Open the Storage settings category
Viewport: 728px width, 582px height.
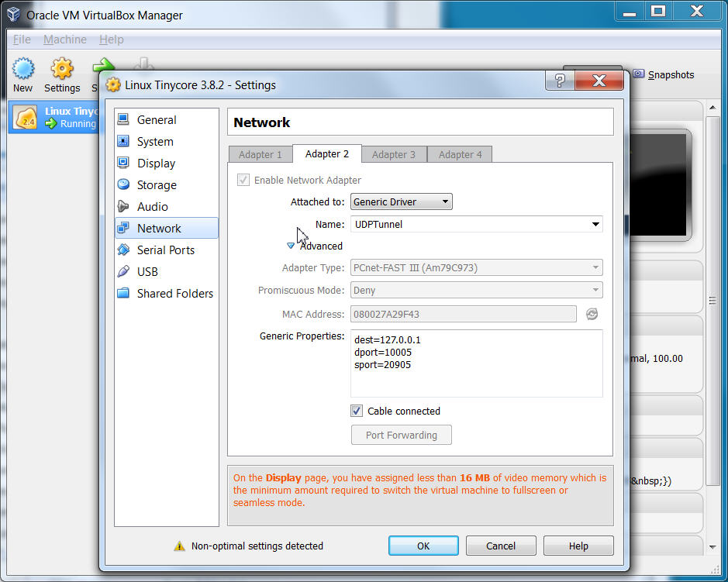point(166,184)
